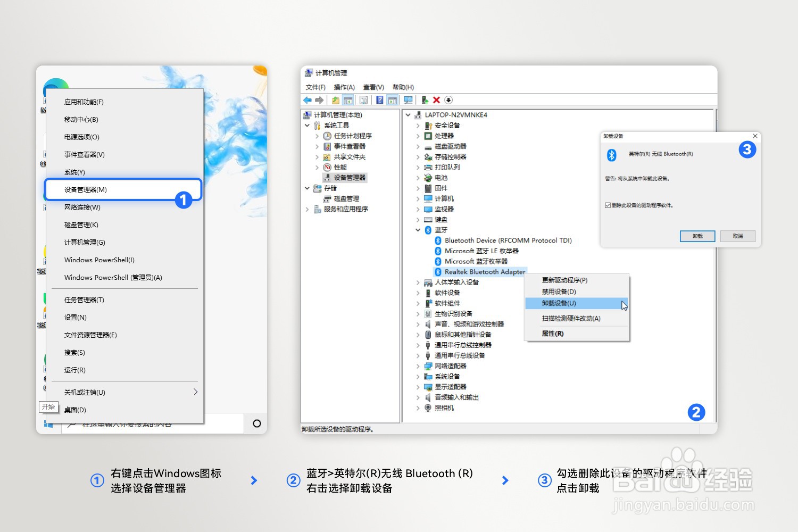Select the Realtek Bluetooth Adapter device

pos(480,272)
